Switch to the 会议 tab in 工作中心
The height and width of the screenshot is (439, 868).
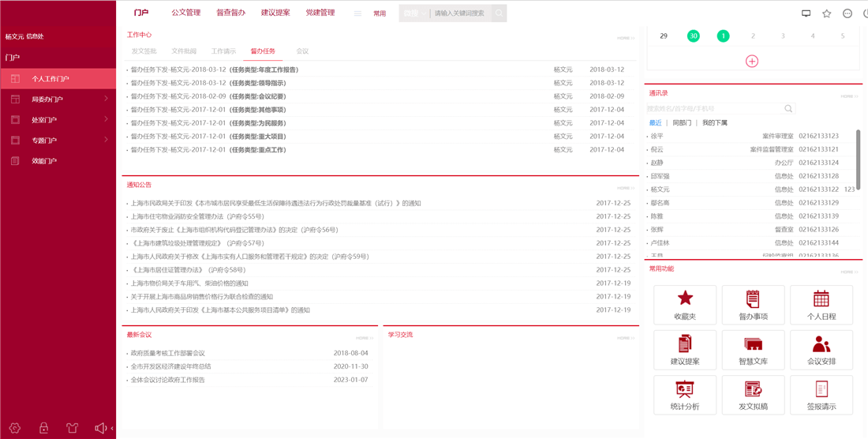point(302,51)
